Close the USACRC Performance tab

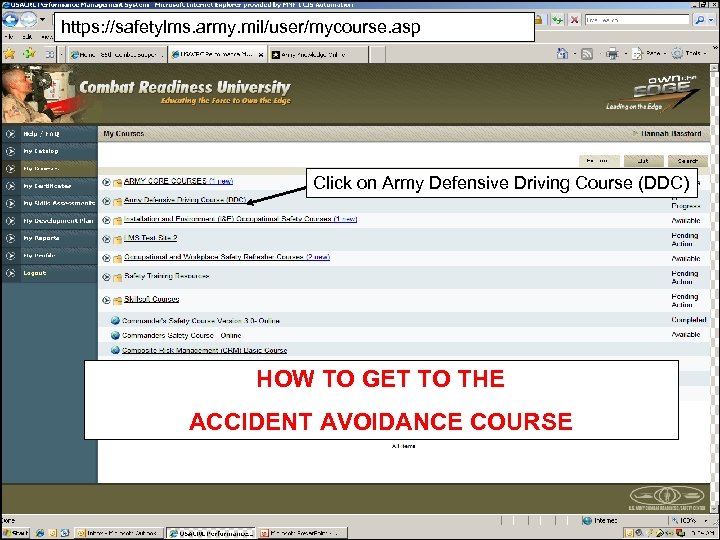pyautogui.click(x=261, y=55)
